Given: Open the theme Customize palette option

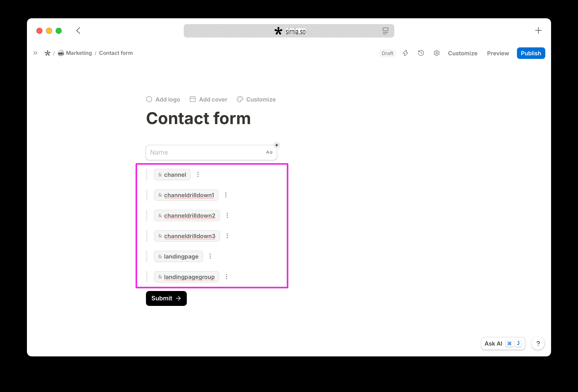Looking at the screenshot, I should [256, 100].
